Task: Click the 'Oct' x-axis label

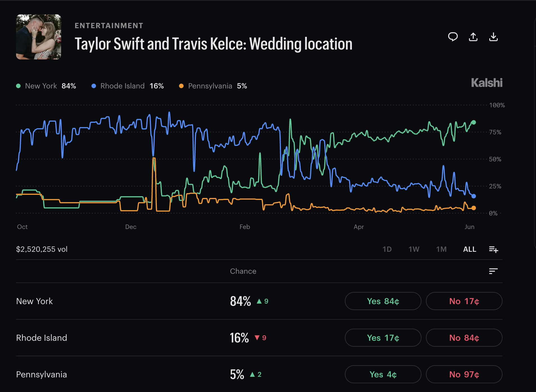Action: [22, 227]
